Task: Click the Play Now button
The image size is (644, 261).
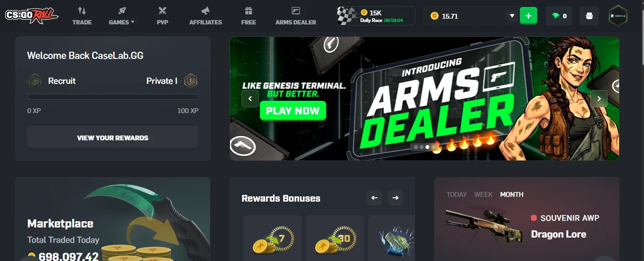Action: [x=293, y=111]
